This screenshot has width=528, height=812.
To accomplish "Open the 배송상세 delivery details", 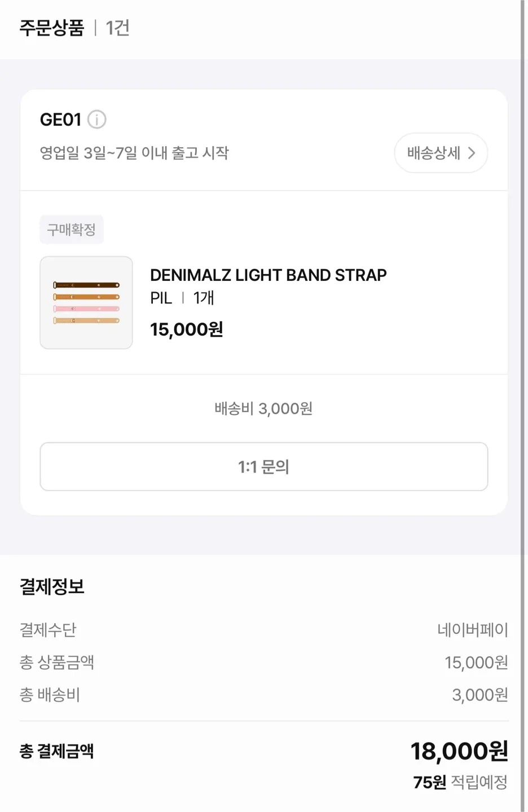I will click(x=440, y=153).
